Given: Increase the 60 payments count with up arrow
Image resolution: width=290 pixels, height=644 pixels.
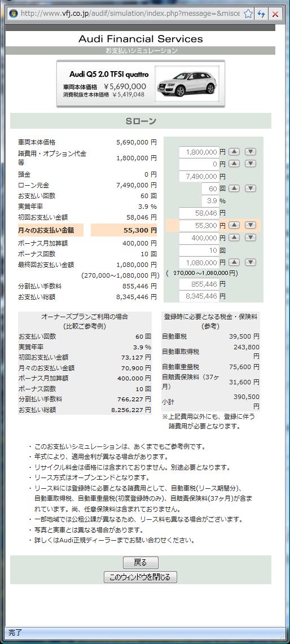Looking at the screenshot, I should (234, 188).
